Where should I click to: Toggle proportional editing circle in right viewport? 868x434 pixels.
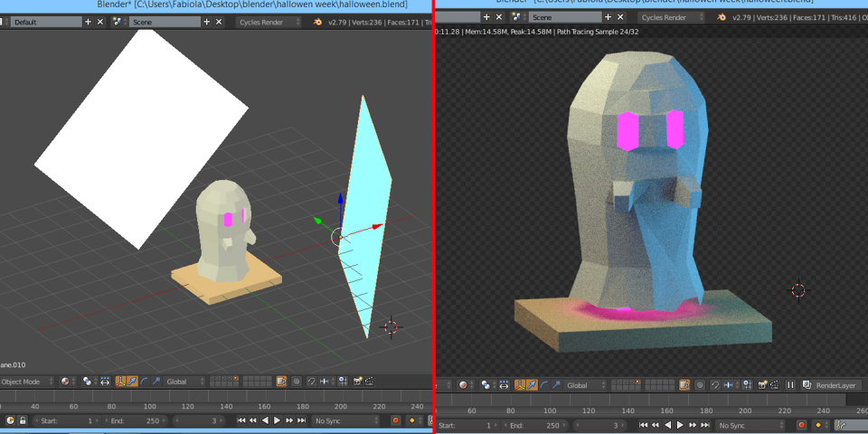tap(700, 385)
